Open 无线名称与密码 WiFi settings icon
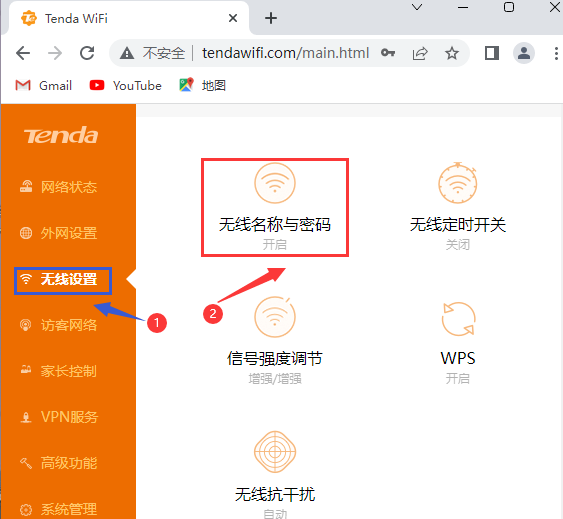 pos(275,183)
